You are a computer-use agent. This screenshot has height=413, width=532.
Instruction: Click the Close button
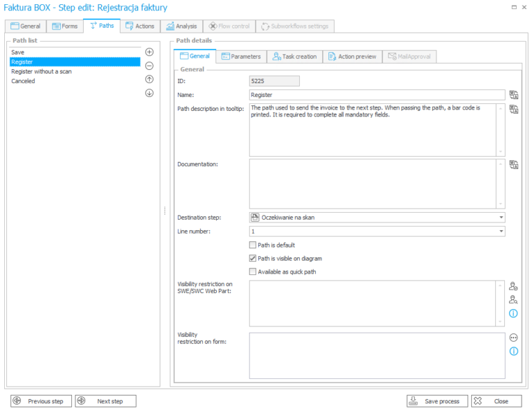tap(497, 401)
